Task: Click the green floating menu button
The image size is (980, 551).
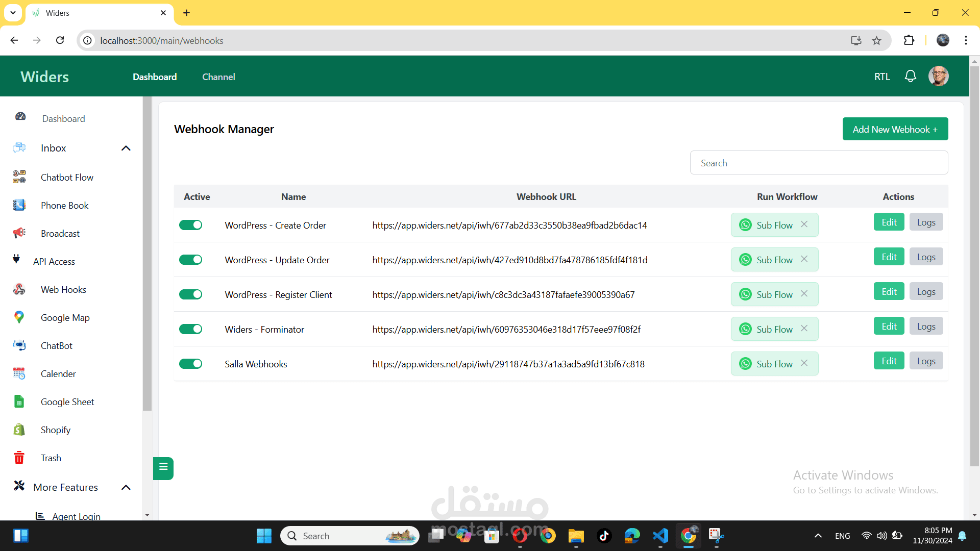Action: point(163,467)
